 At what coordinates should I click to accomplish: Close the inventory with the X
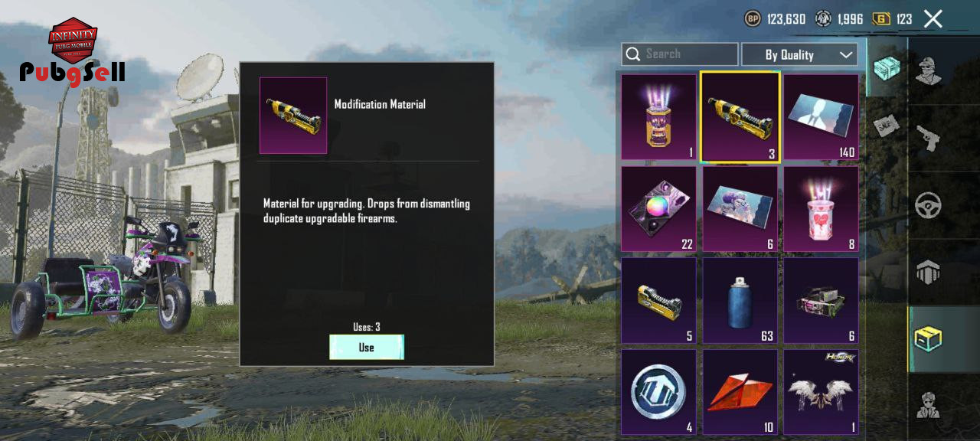pyautogui.click(x=933, y=19)
